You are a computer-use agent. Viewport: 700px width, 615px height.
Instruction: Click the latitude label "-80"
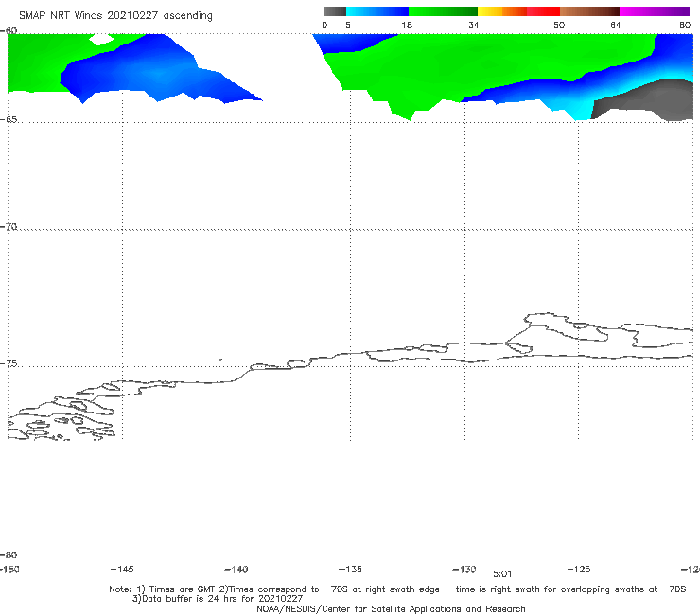9,554
